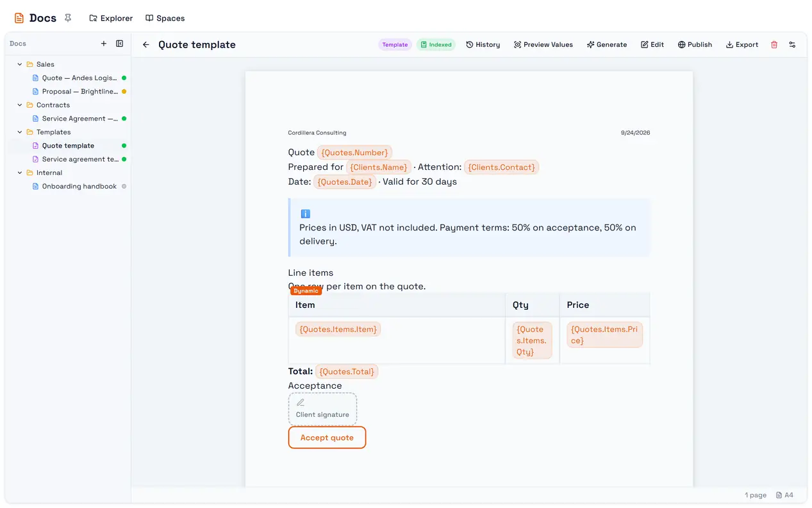Select Quote template in the tree
Viewport: 812px width, 508px height.
[x=68, y=146]
